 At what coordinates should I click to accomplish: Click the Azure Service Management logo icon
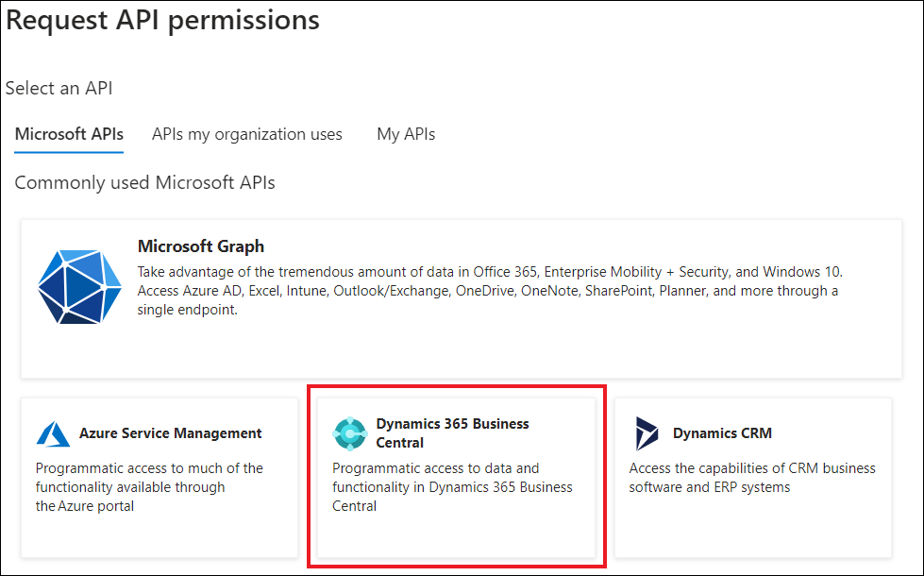(53, 434)
